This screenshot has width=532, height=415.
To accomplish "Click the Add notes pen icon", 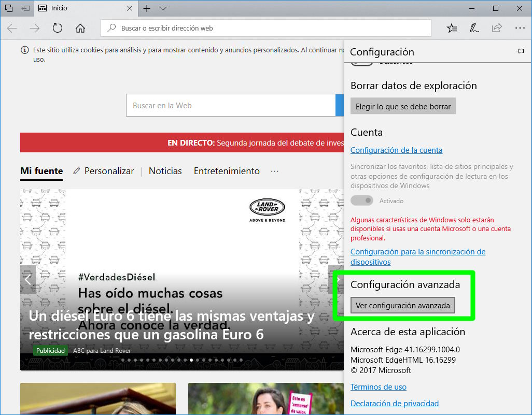I will [x=474, y=28].
